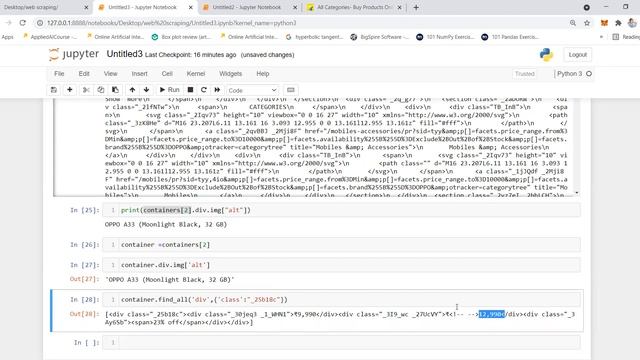Interrupt the kernel with stop icon
This screenshot has height=360, width=640.
(190, 90)
